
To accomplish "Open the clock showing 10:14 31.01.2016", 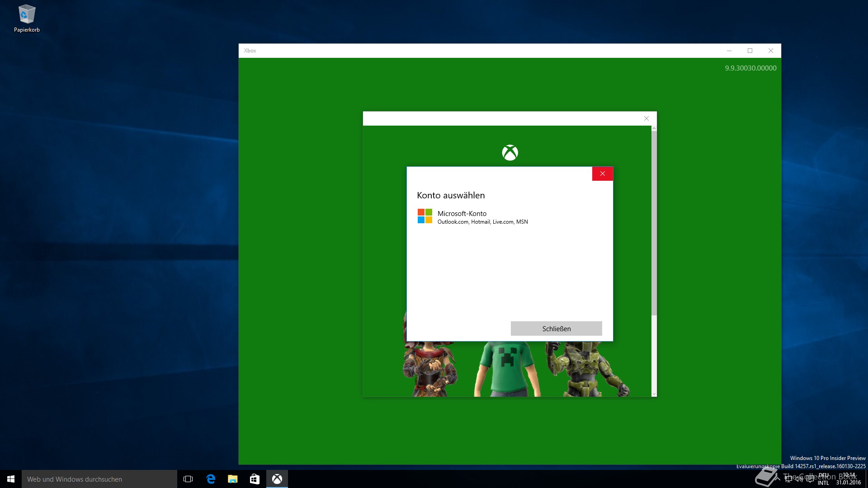I will click(x=849, y=479).
